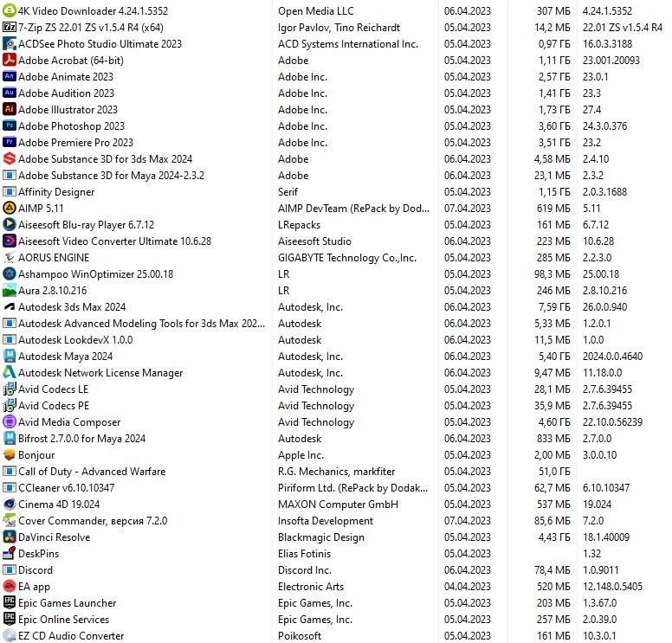Click publisher Elias Fotinis

pyautogui.click(x=304, y=554)
